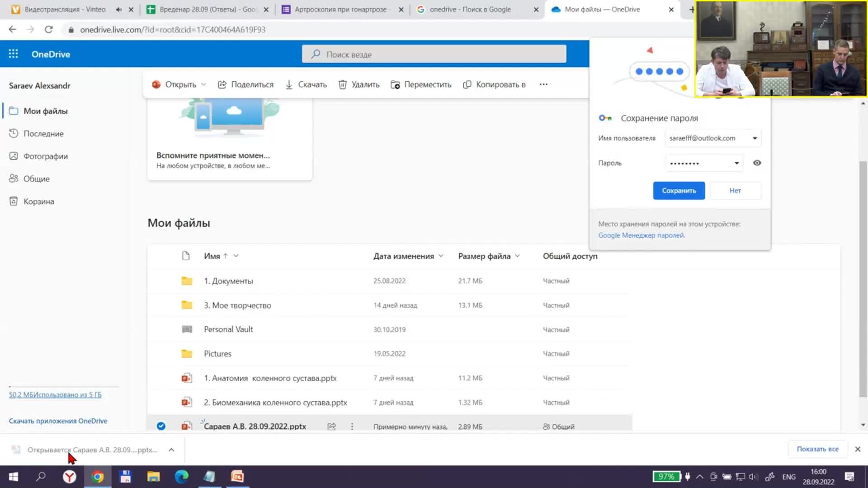This screenshot has height=488, width=868.
Task: Expand the Open (Открыть) dropdown arrow
Action: click(204, 84)
